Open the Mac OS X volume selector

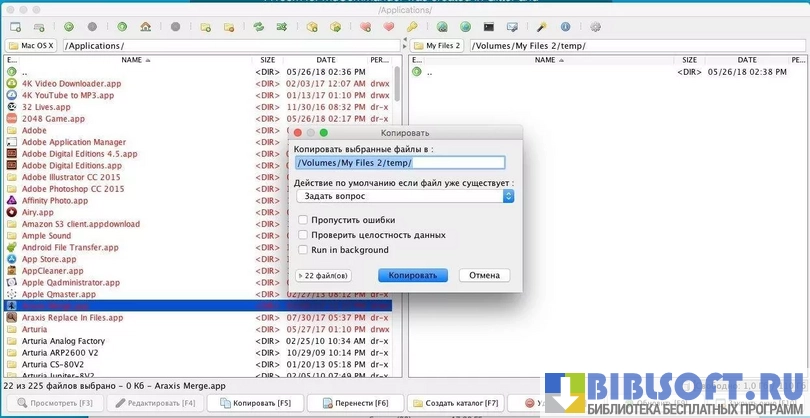click(30, 46)
